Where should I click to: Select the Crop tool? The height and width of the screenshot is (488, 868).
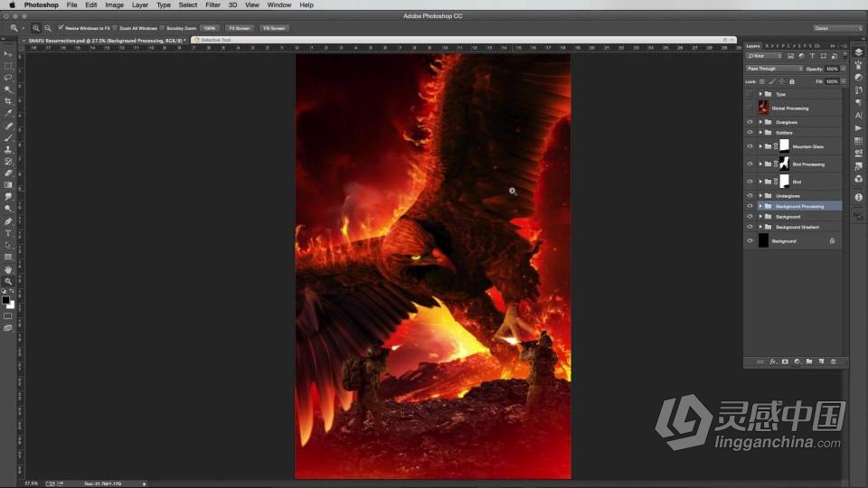click(8, 101)
